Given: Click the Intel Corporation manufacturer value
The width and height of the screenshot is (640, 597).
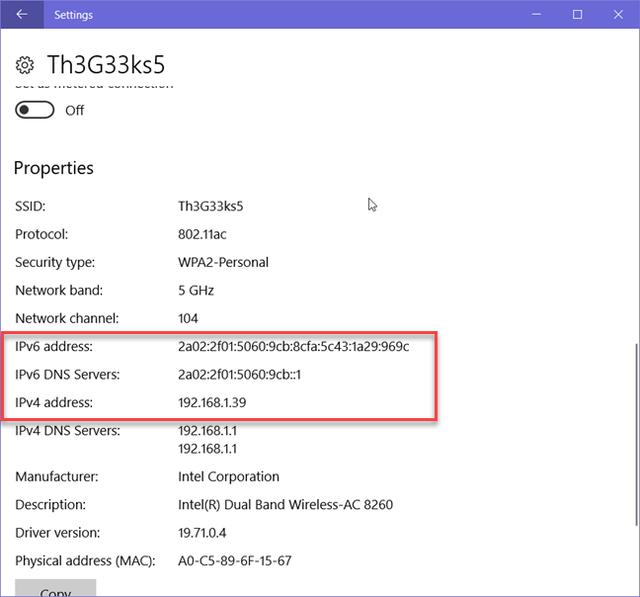Looking at the screenshot, I should (x=228, y=477).
